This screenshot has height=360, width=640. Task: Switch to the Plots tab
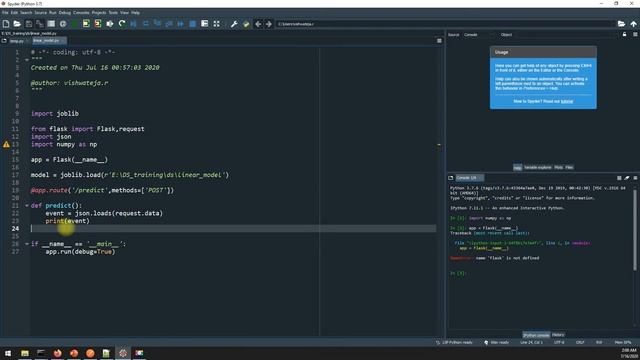[x=558, y=167]
